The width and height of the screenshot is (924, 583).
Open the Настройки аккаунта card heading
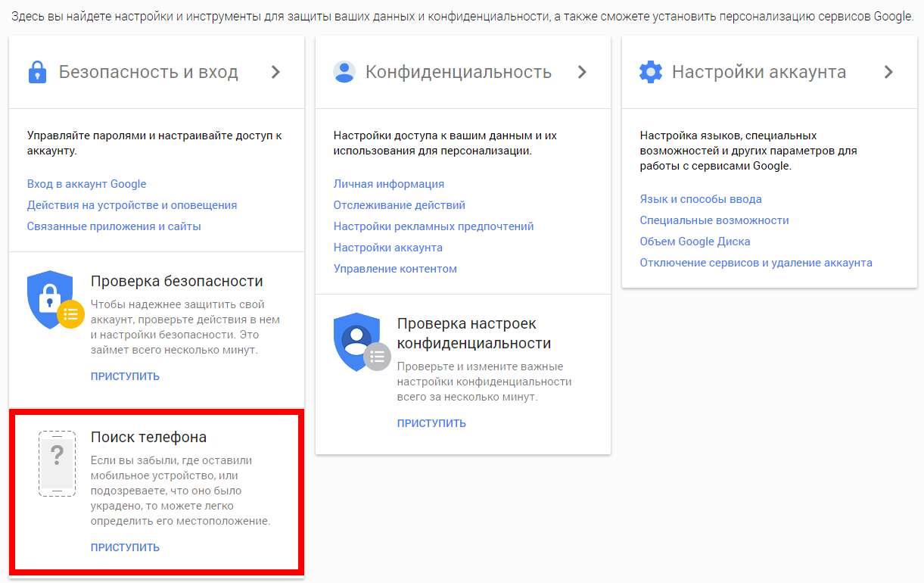click(x=759, y=73)
